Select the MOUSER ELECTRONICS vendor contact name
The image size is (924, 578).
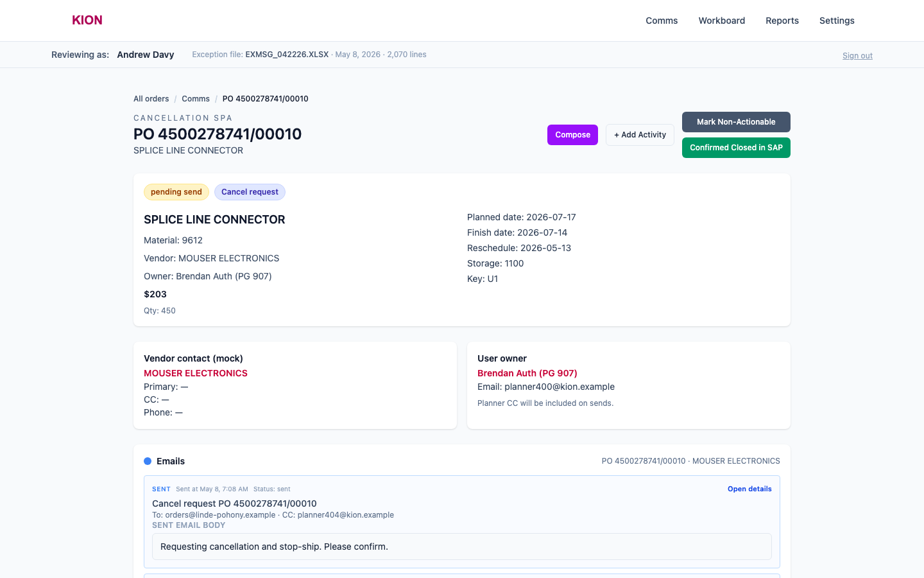point(196,373)
